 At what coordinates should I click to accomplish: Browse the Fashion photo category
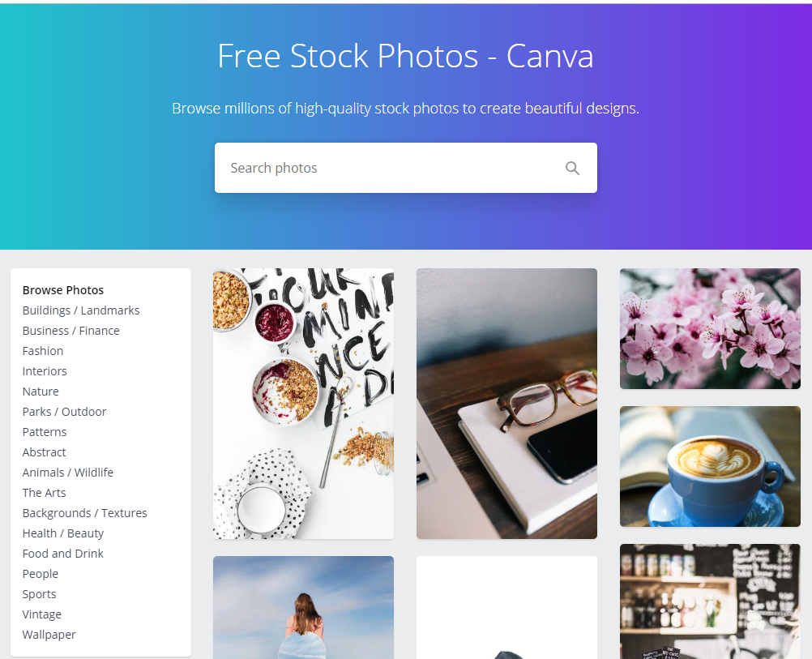42,351
